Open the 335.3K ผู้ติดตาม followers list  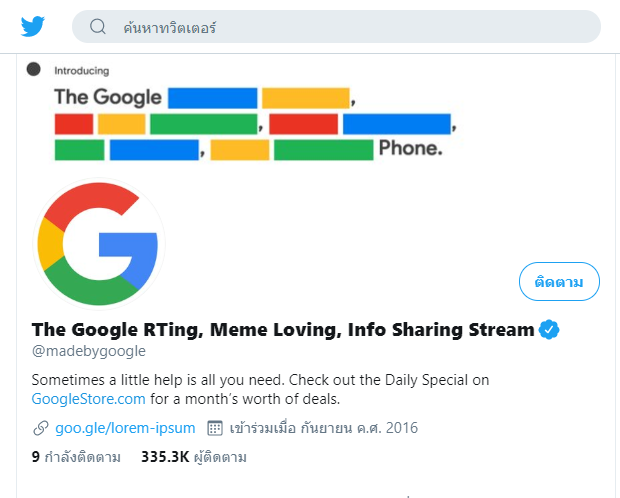tap(194, 457)
